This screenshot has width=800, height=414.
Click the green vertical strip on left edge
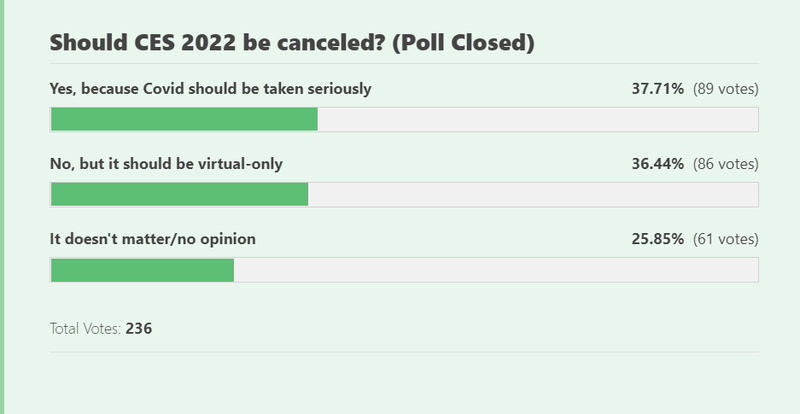point(2,207)
